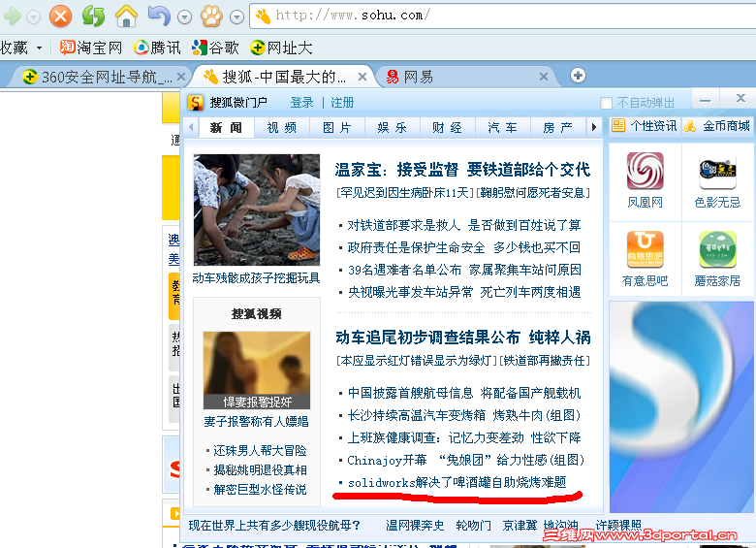Open a new tab with plus button

pos(578,76)
